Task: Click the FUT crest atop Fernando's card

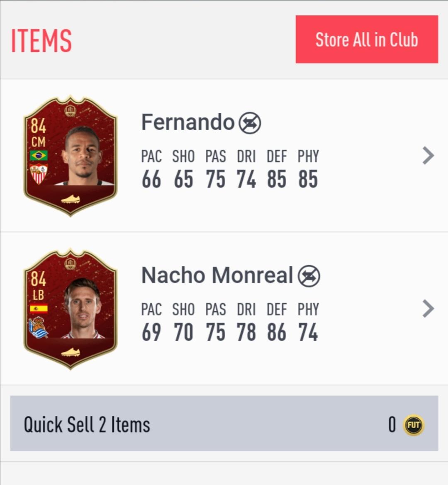Action: click(x=70, y=110)
